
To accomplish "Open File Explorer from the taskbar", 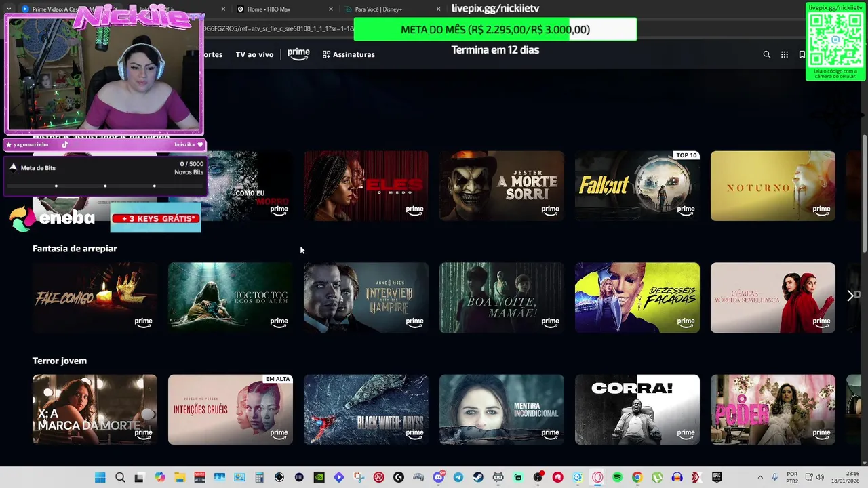I will (180, 477).
